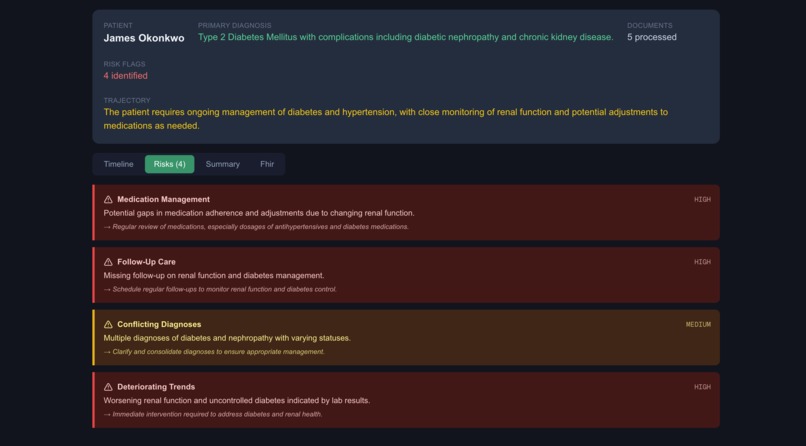Click the trajectory paragraph about ongoing management

click(x=386, y=119)
